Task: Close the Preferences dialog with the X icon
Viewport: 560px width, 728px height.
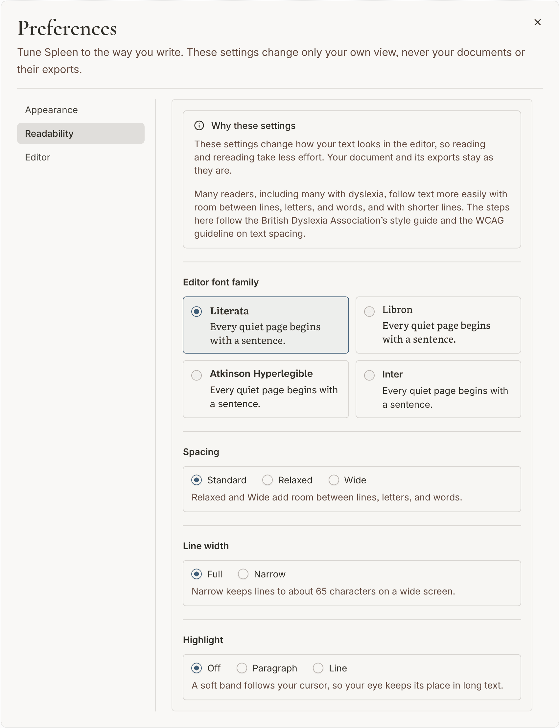Action: pos(537,22)
